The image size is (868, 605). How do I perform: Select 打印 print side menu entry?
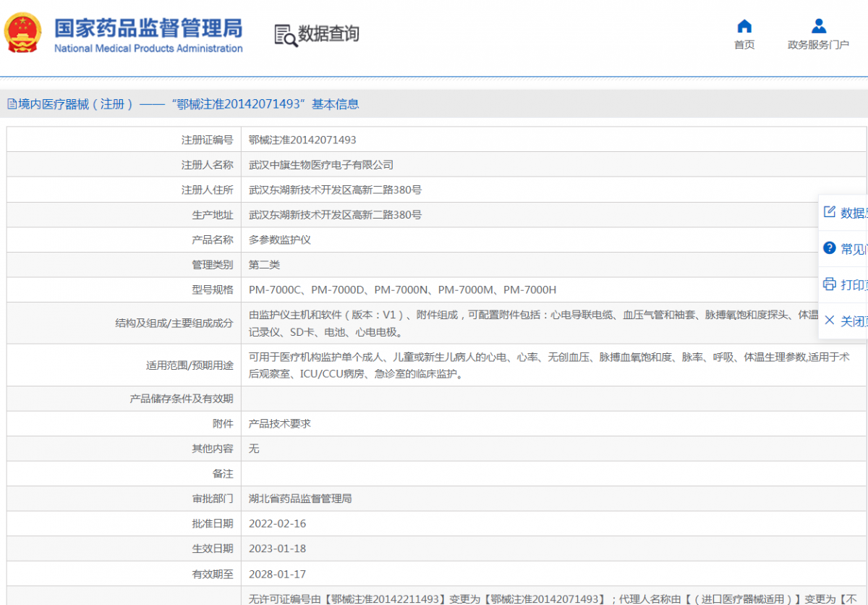coord(845,284)
